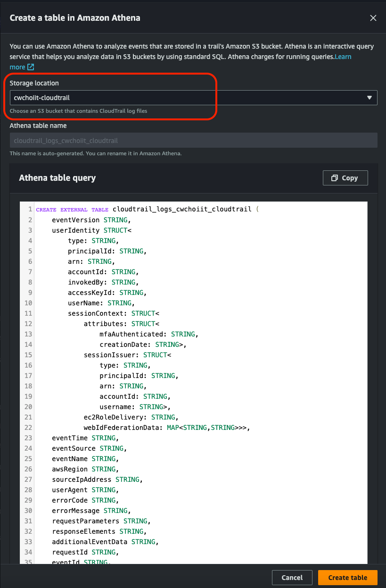Click the 'userAgent STRING' line
The height and width of the screenshot is (588, 386).
85,490
